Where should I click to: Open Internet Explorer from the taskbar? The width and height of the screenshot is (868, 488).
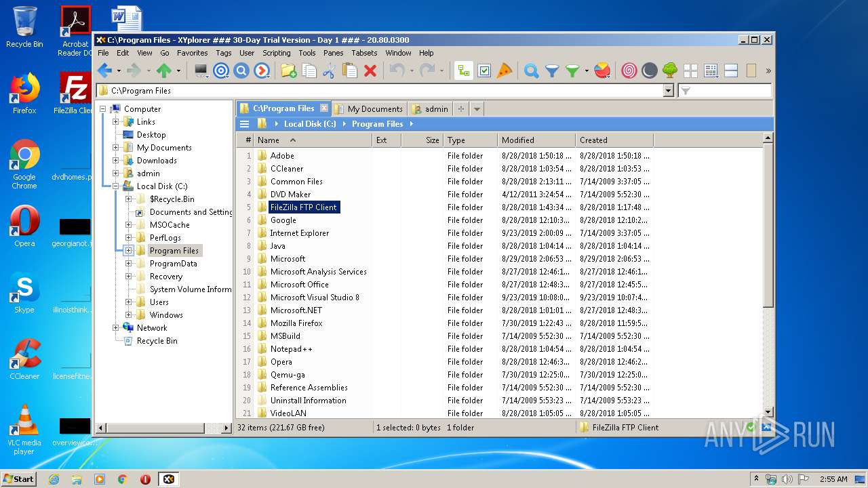[54, 479]
